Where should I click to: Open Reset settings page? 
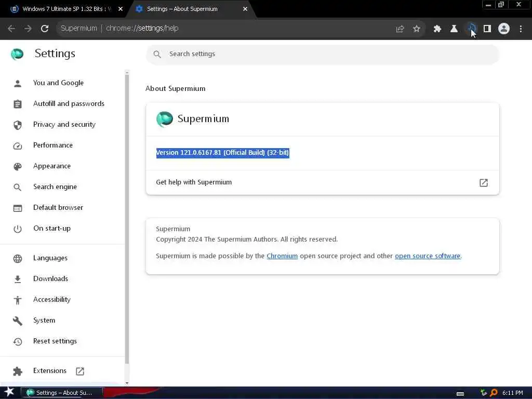(x=55, y=341)
